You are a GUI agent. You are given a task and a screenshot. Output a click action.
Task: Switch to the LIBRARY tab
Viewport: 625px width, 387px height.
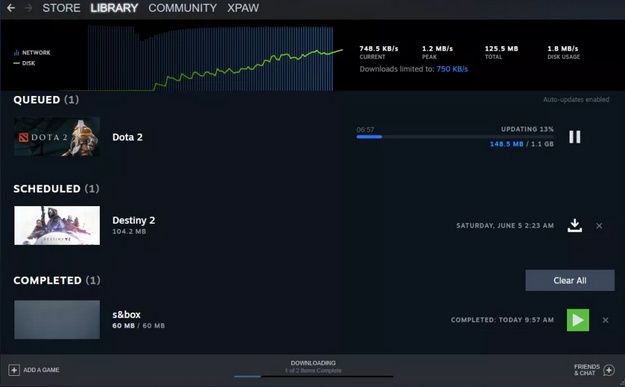coord(114,8)
